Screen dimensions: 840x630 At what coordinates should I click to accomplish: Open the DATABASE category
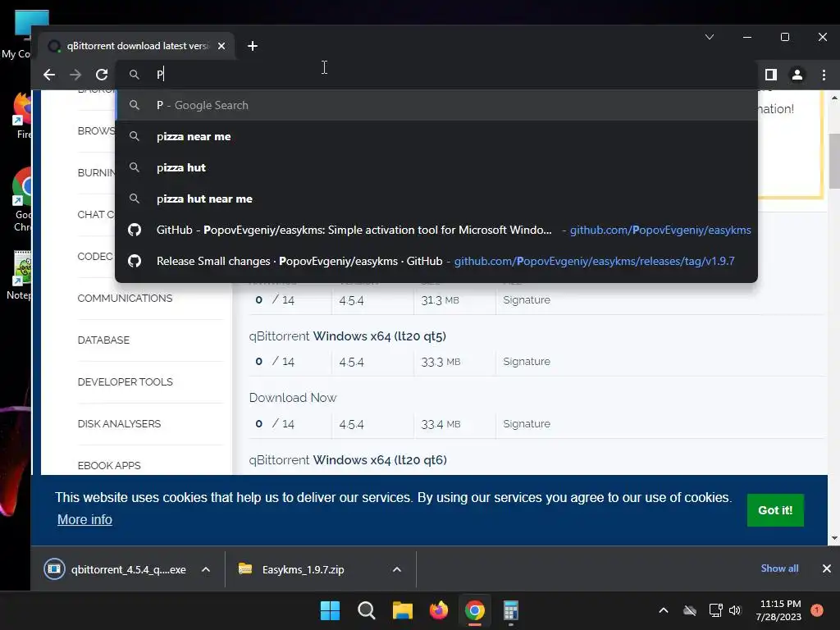click(103, 340)
